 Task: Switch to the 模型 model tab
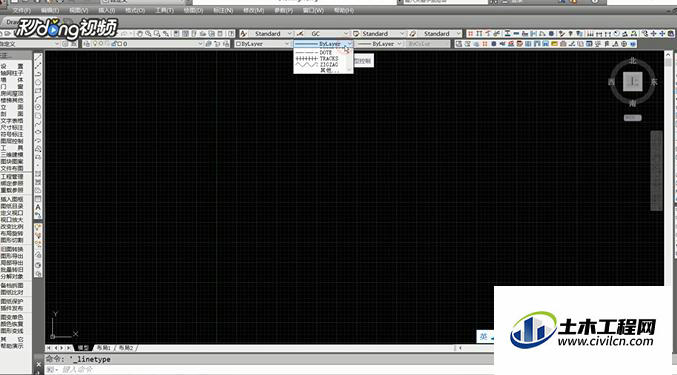[82, 348]
